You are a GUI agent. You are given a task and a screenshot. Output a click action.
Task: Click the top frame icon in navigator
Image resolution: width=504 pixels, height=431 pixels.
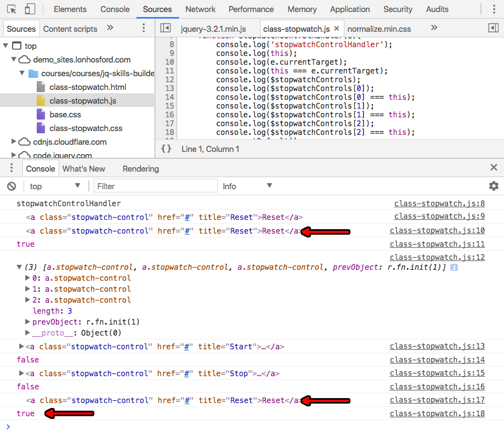click(16, 46)
